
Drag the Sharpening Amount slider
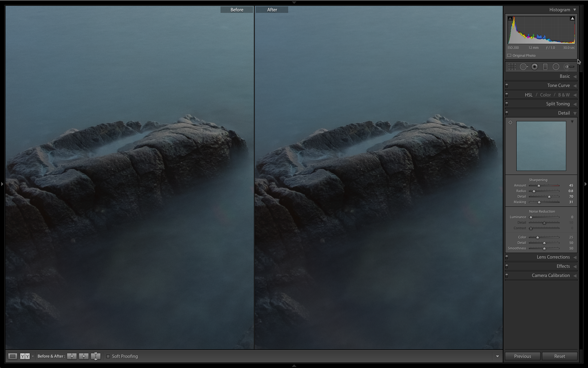point(538,185)
